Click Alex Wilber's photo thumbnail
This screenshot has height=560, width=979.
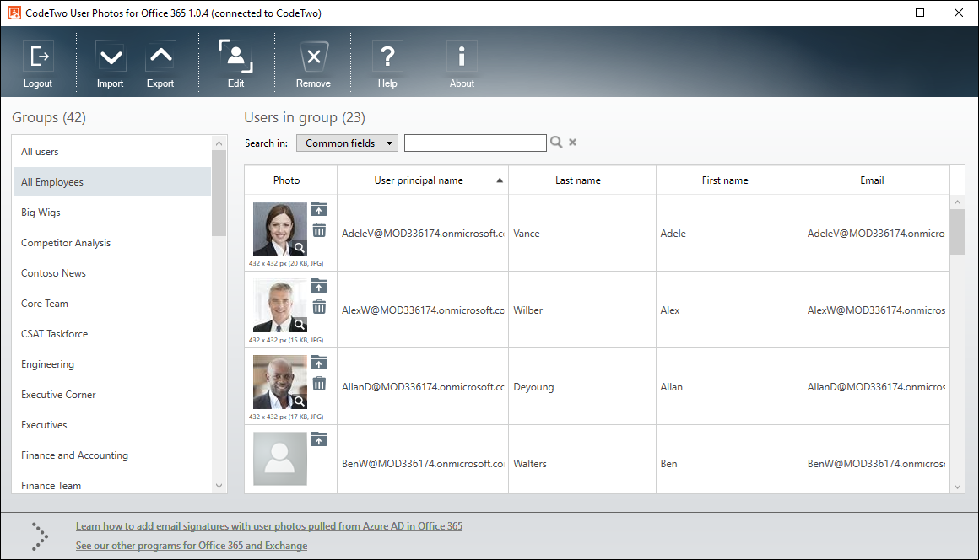[279, 305]
